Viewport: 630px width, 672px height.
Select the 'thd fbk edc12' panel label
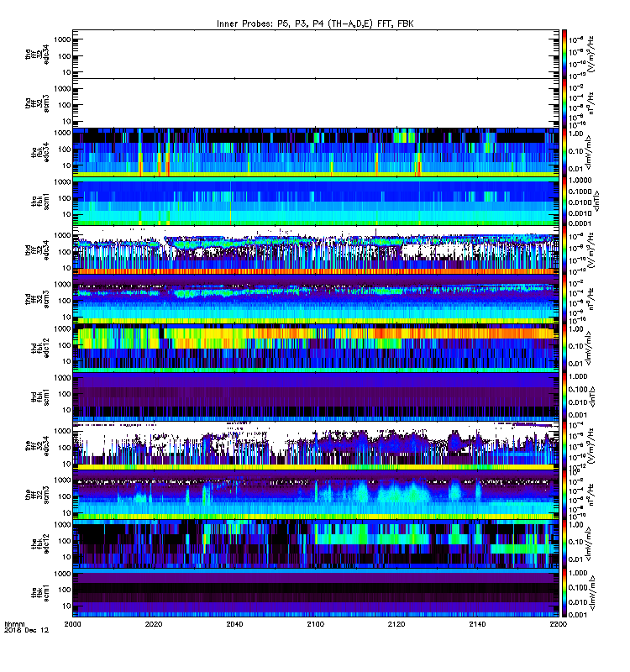(x=40, y=348)
